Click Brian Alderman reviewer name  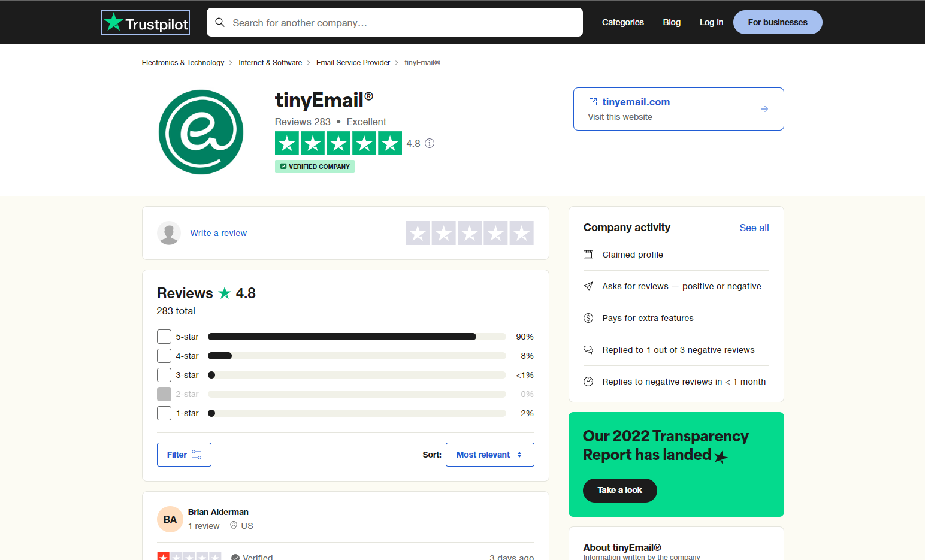pos(218,512)
